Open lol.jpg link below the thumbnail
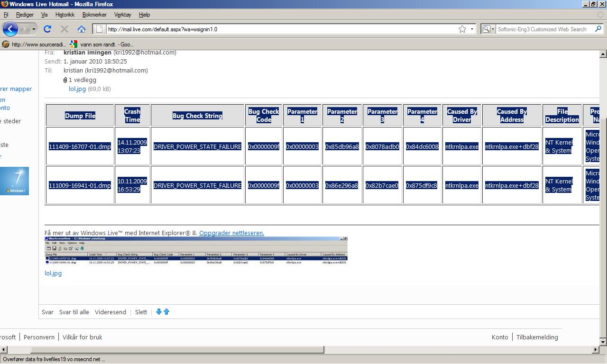Screen dimensions: 607x364 click(x=53, y=273)
